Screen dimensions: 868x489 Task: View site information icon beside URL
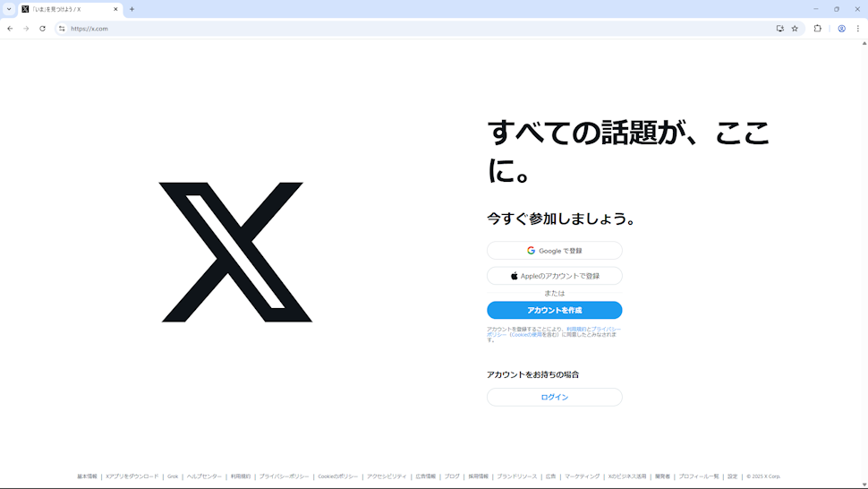(x=62, y=29)
